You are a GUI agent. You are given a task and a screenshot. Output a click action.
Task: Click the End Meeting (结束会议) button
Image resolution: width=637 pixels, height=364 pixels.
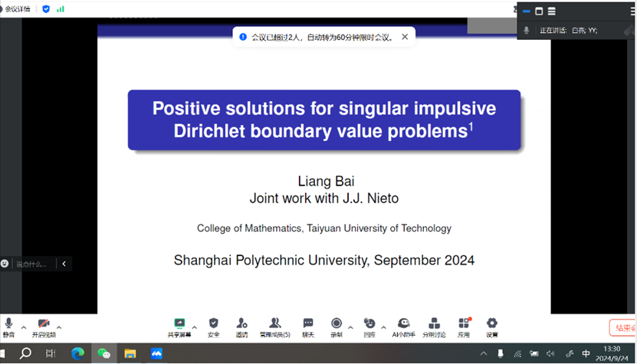tap(622, 328)
